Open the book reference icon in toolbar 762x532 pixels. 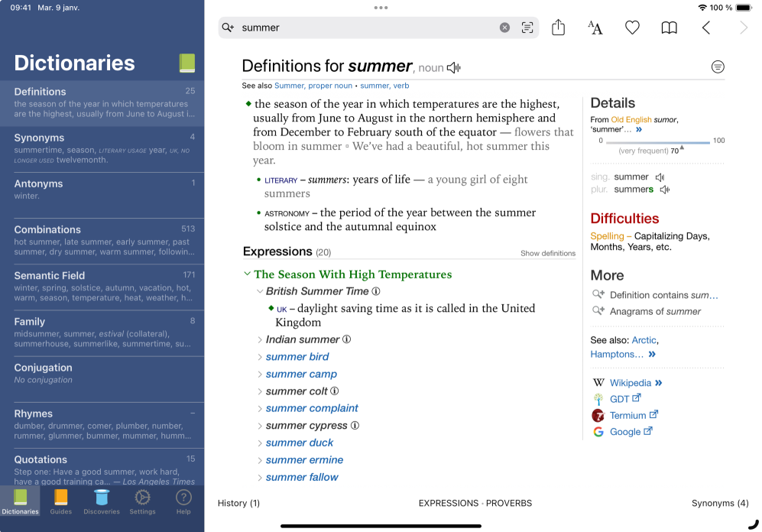(669, 28)
